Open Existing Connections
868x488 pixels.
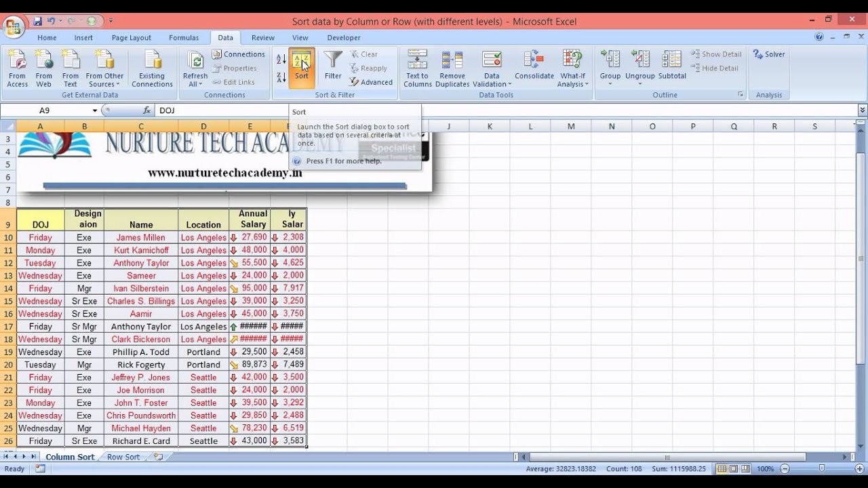152,69
